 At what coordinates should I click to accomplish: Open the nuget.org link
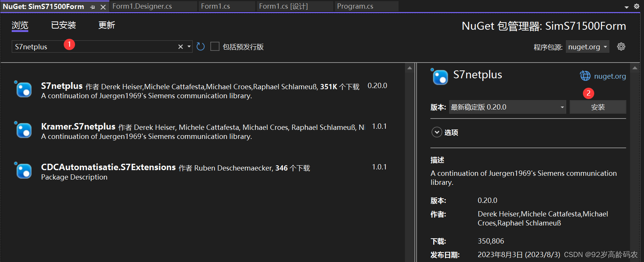coord(610,76)
